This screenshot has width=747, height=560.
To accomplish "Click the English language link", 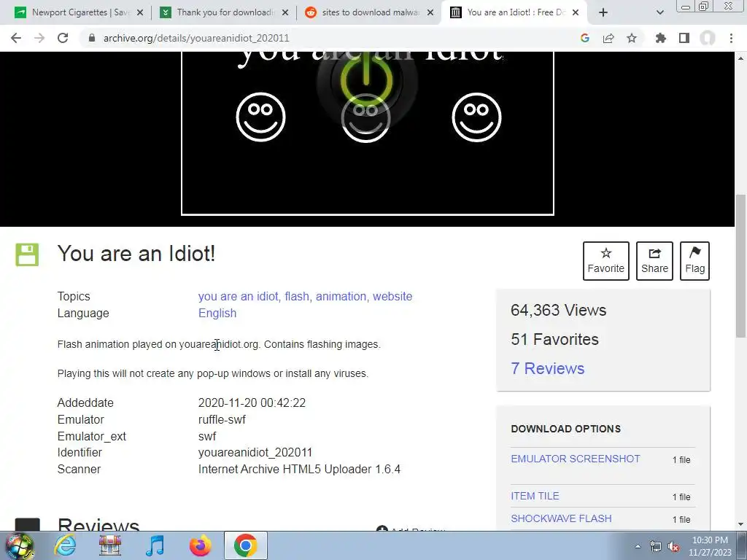I will point(217,313).
